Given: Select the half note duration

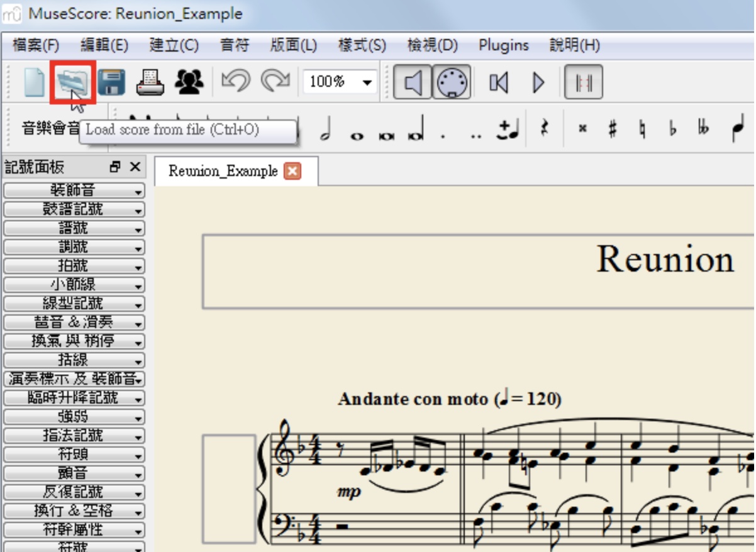Looking at the screenshot, I should click(x=326, y=128).
